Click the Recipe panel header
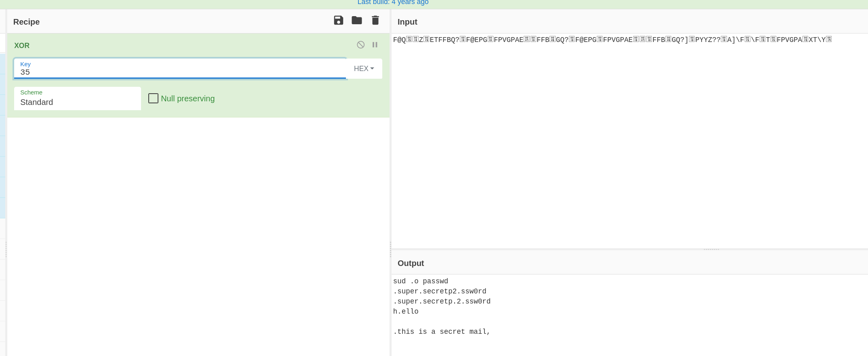868x356 pixels. click(x=27, y=22)
